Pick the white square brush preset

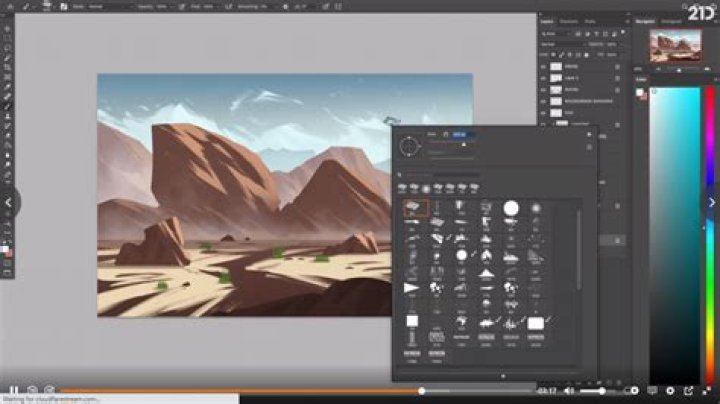point(412,321)
